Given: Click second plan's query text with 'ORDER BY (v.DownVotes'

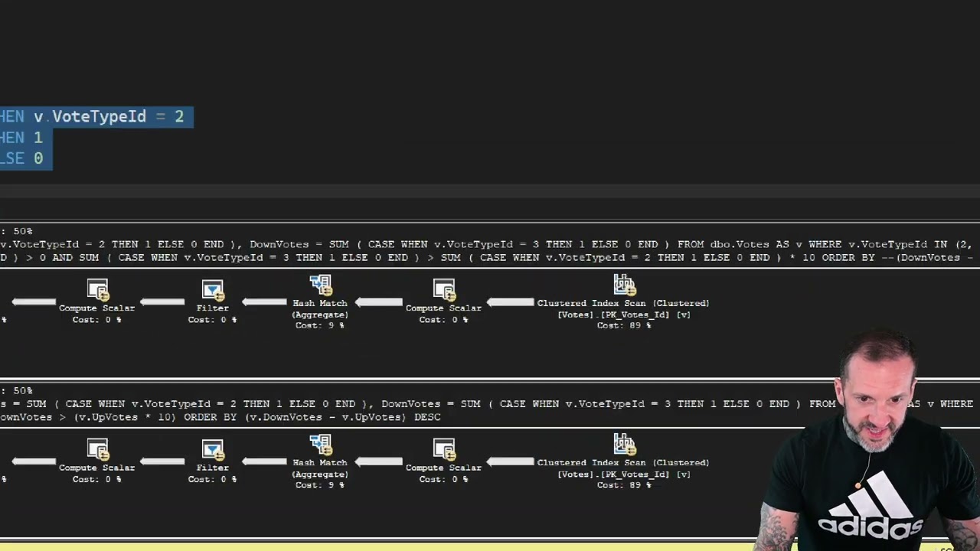Looking at the screenshot, I should [220, 417].
